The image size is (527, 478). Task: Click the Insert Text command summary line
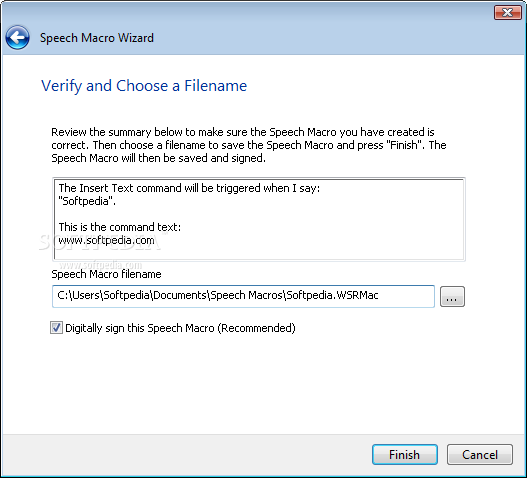[x=189, y=188]
